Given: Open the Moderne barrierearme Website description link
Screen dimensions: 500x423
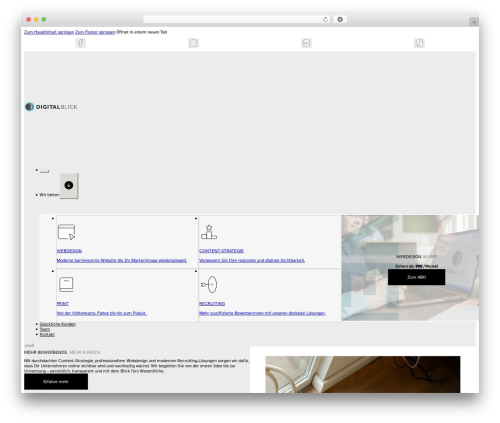Looking at the screenshot, I should point(122,260).
